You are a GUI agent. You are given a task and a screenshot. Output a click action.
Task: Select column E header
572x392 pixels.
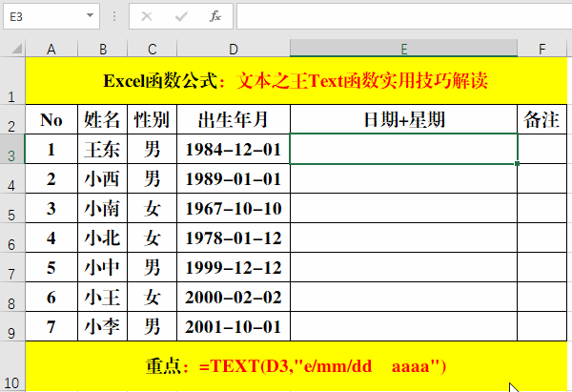[x=404, y=49]
